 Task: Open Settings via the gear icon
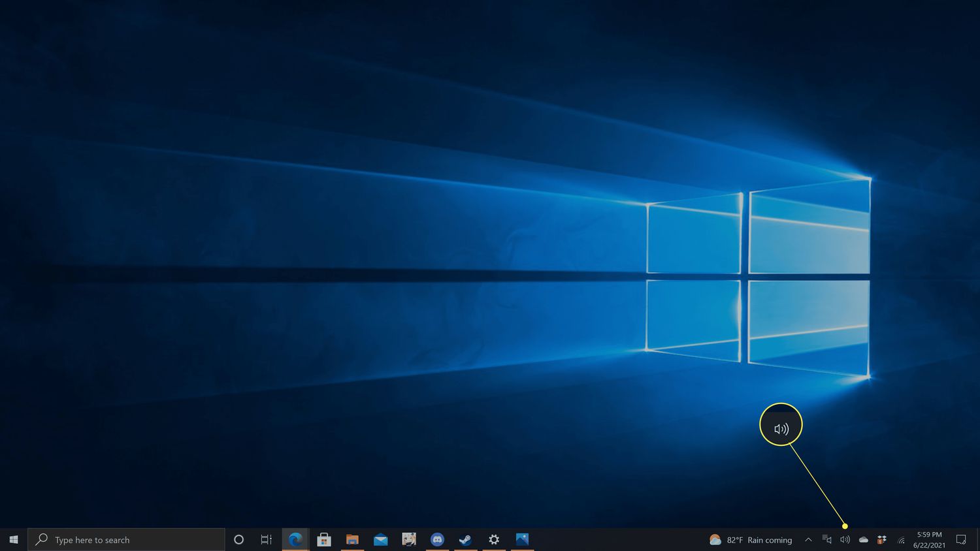(x=494, y=540)
